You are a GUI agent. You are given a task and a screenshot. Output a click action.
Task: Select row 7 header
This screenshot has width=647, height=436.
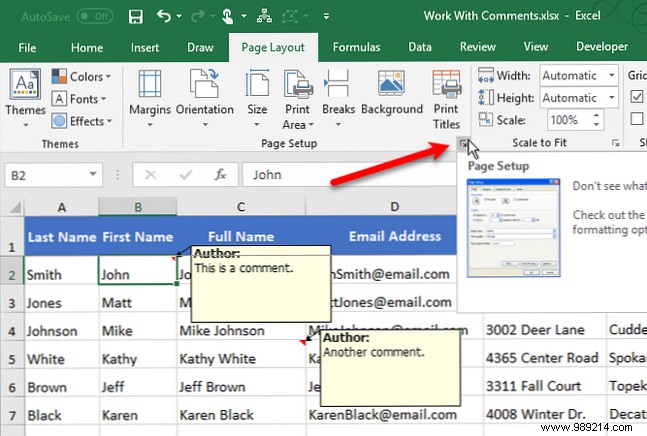[12, 415]
